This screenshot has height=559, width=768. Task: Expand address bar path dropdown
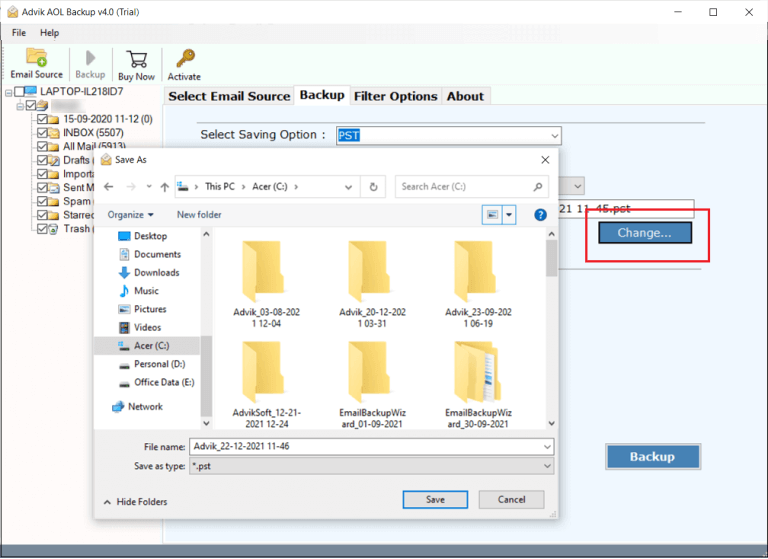348,187
